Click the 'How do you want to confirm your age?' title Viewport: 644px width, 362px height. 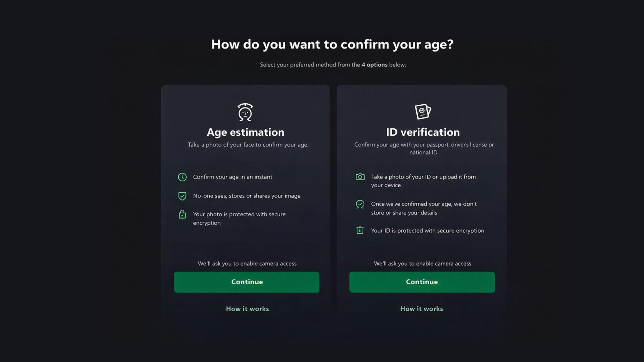tap(332, 44)
